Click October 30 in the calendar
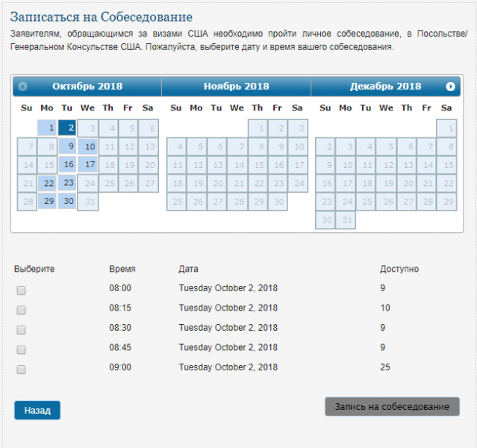477x448 pixels. tap(67, 201)
